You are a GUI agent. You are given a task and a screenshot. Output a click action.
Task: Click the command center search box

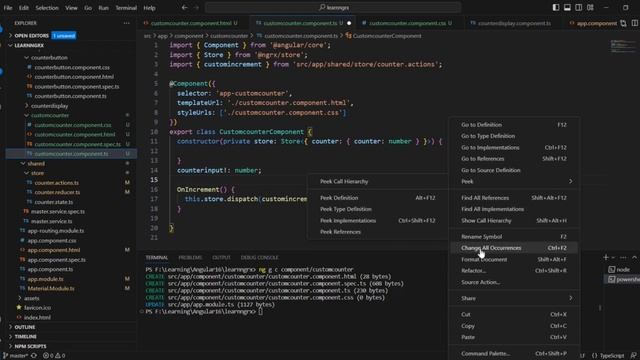pos(333,7)
